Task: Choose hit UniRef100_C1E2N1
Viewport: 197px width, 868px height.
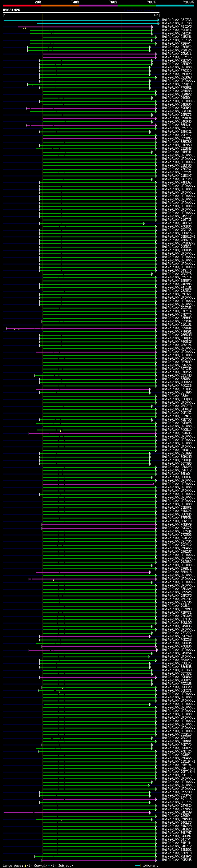Action: (x=176, y=37)
